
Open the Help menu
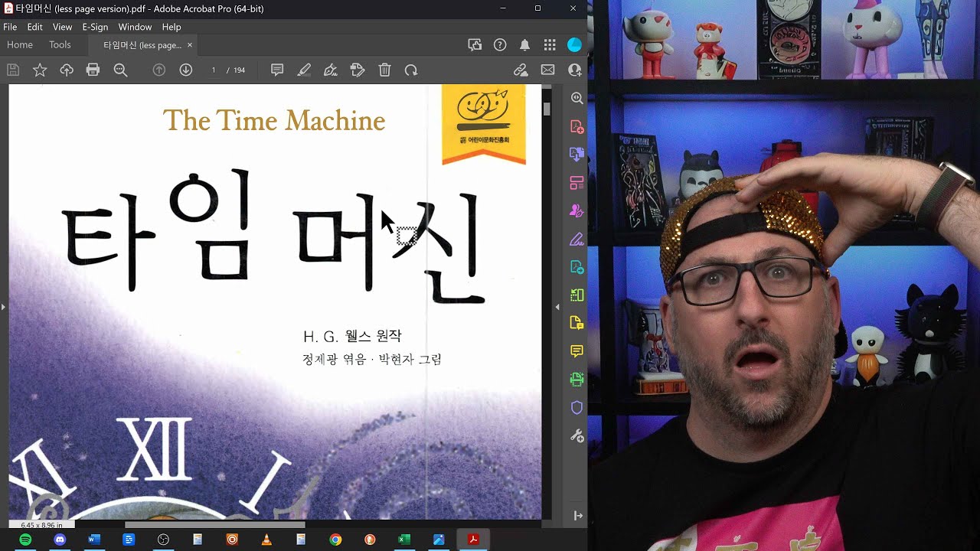[171, 27]
